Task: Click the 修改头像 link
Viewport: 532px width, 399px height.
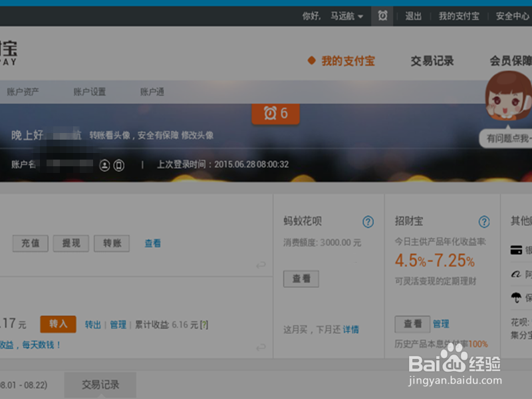Action: [x=198, y=136]
